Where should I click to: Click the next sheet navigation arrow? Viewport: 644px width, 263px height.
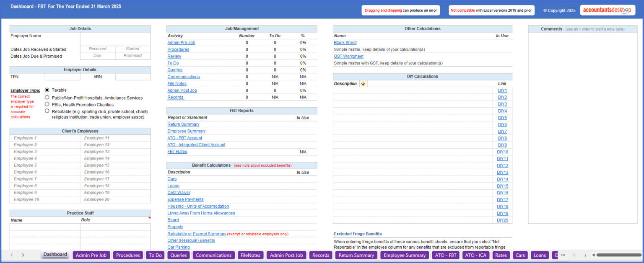[23, 255]
